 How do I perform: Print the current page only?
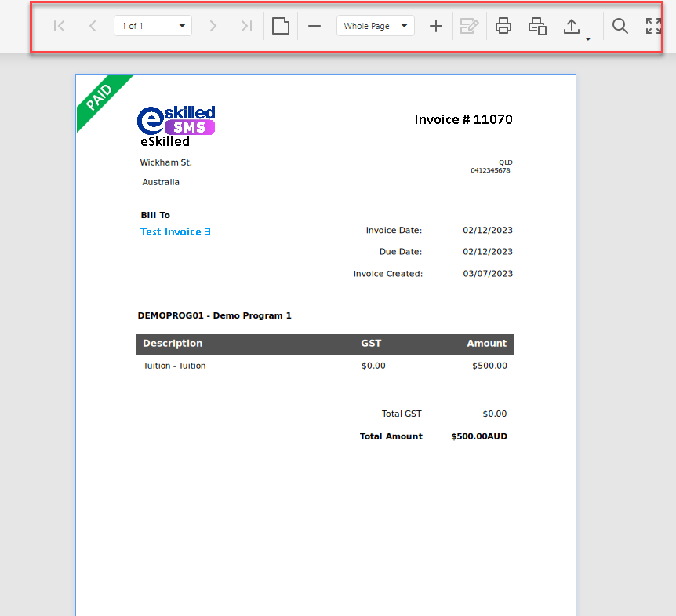click(537, 26)
